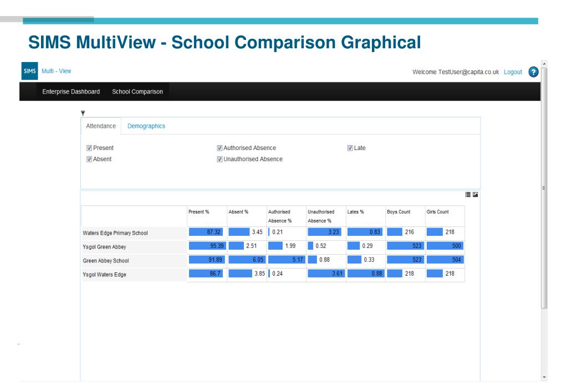Click the 500 girls count value
This screenshot has width=567, height=392.
(x=456, y=246)
